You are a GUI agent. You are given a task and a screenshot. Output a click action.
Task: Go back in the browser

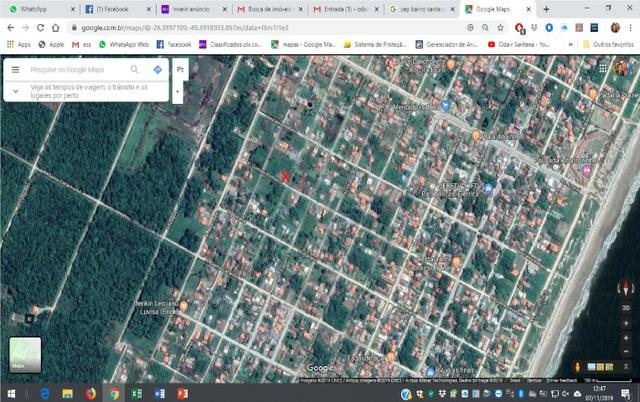(x=11, y=28)
